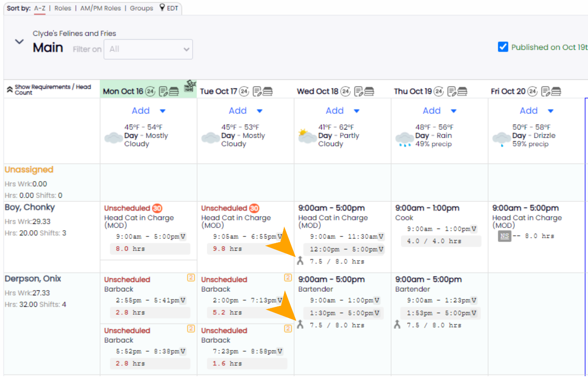The image size is (588, 377).
Task: Click the 5:52pm - 8:38pm Barback punch
Action: pos(147,351)
